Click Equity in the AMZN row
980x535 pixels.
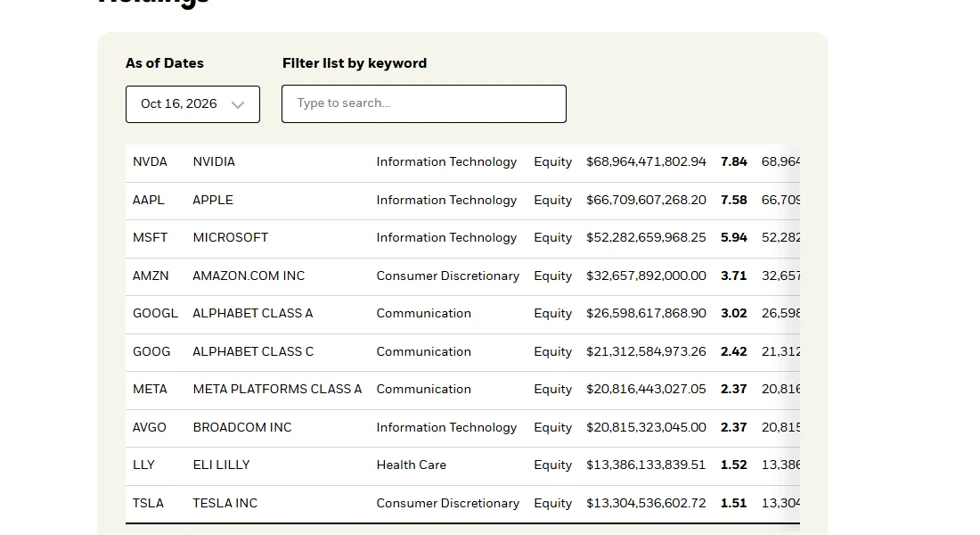click(553, 276)
